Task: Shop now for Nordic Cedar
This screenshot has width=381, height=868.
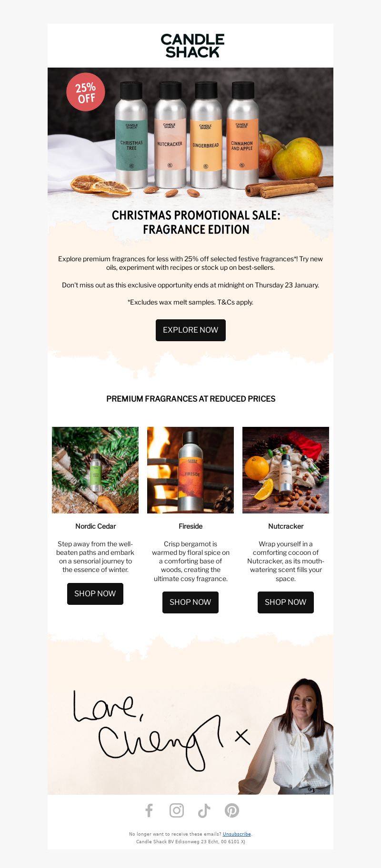Action: pos(95,594)
